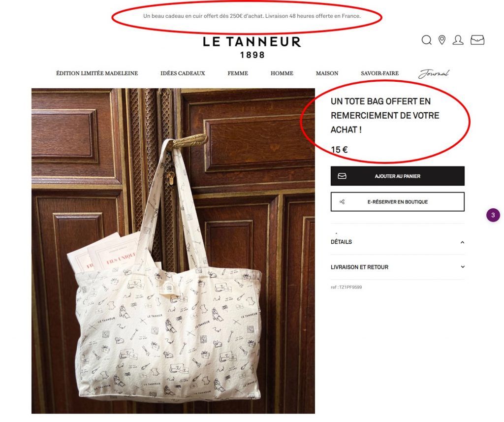The width and height of the screenshot is (504, 422).
Task: Click the tote bag product photo
Action: tap(173, 251)
